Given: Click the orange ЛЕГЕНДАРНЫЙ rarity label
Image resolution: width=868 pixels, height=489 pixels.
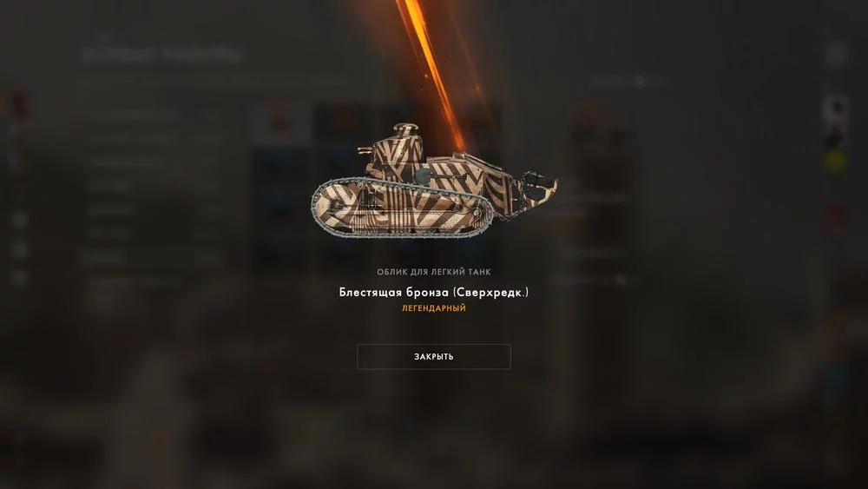Looking at the screenshot, I should tap(433, 308).
